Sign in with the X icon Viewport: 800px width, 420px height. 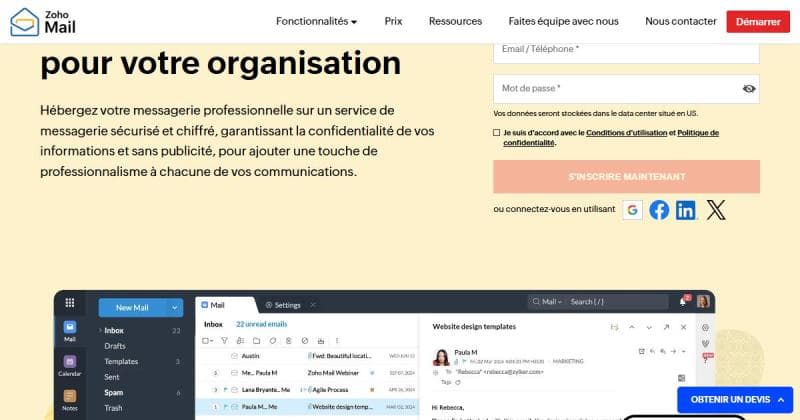pyautogui.click(x=716, y=210)
